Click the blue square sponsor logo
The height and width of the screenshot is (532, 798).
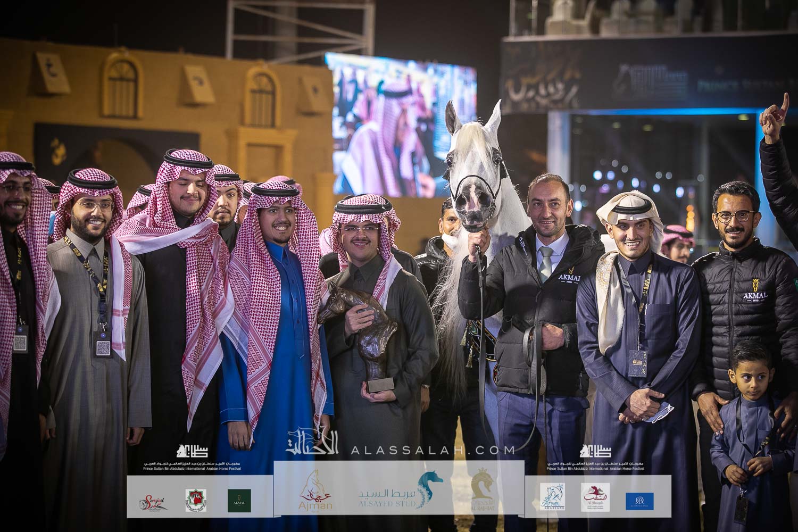pyautogui.click(x=639, y=501)
